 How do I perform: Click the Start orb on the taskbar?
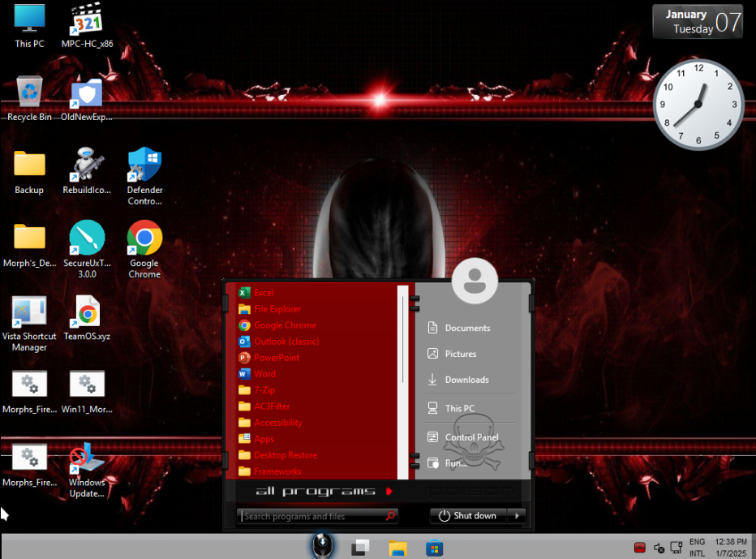tap(323, 547)
